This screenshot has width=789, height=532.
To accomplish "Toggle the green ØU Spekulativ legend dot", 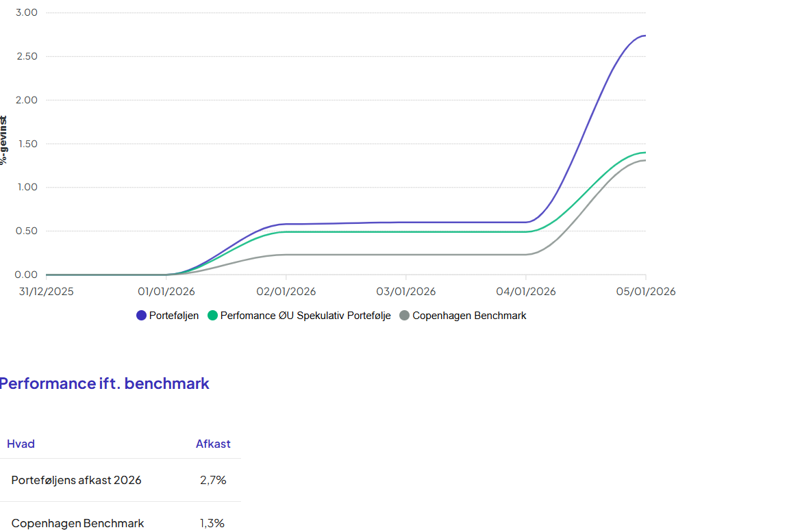I will pos(212,316).
